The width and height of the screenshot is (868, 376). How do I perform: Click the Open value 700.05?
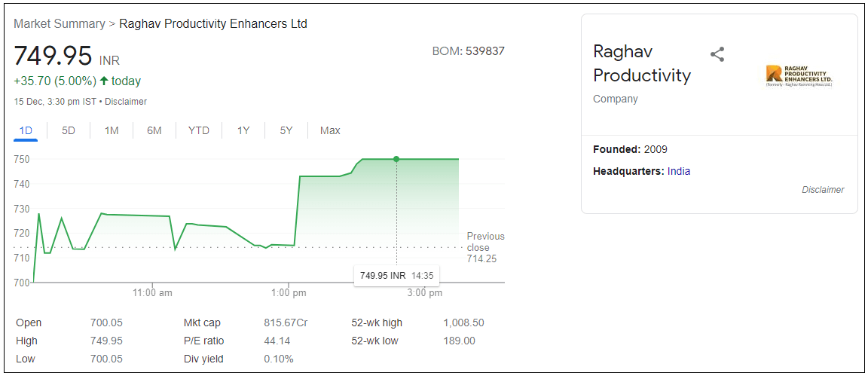pos(106,323)
